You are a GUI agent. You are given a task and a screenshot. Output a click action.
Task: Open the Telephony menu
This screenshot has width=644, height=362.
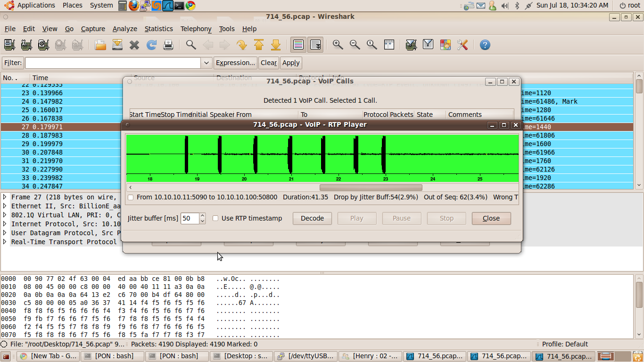click(196, 29)
